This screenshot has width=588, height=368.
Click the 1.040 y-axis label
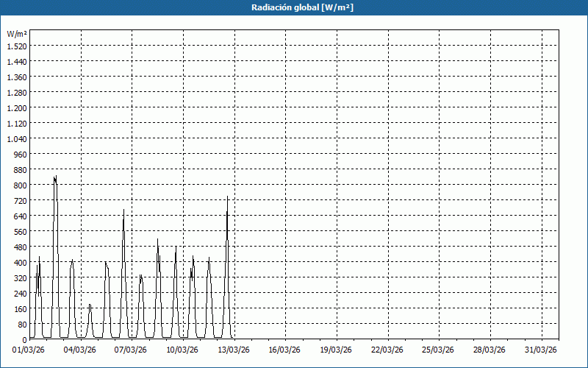tap(17, 138)
